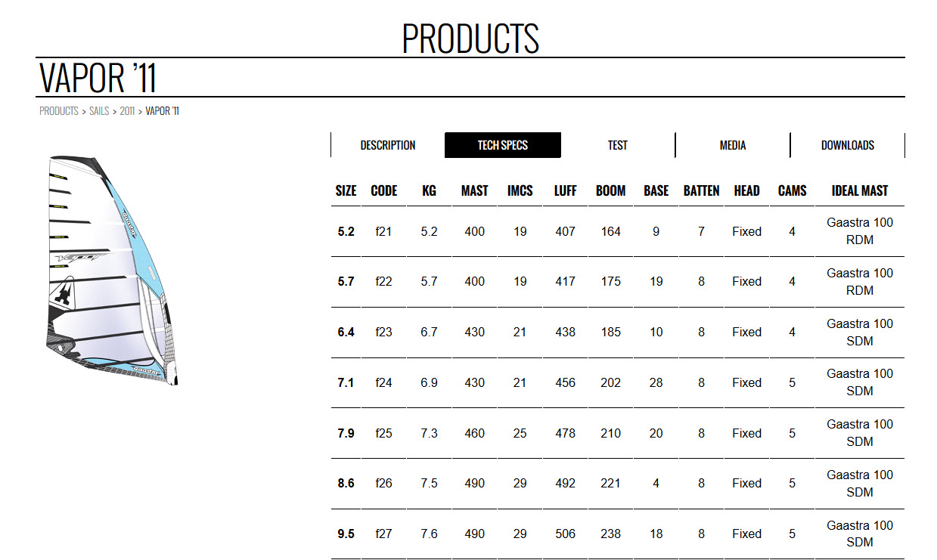
Task: Click the SIZE column header
Action: [x=346, y=191]
